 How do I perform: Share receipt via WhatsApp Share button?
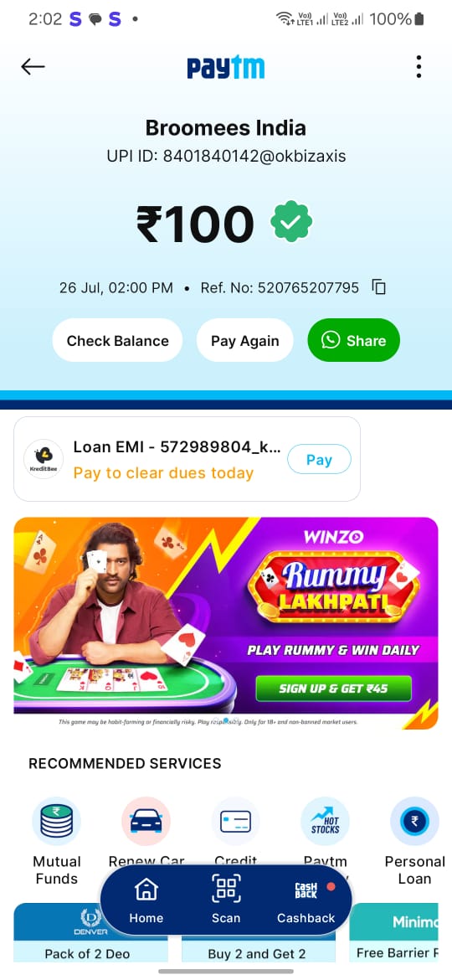(353, 341)
